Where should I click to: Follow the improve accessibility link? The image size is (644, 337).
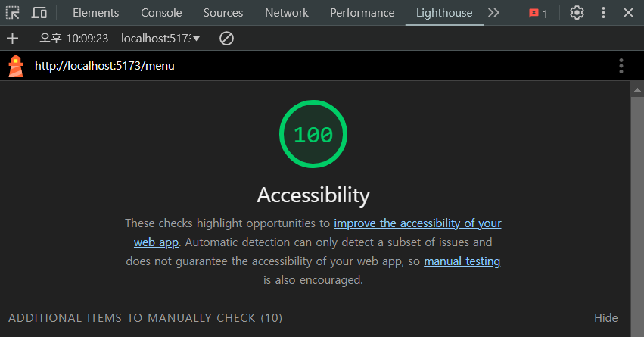(417, 223)
